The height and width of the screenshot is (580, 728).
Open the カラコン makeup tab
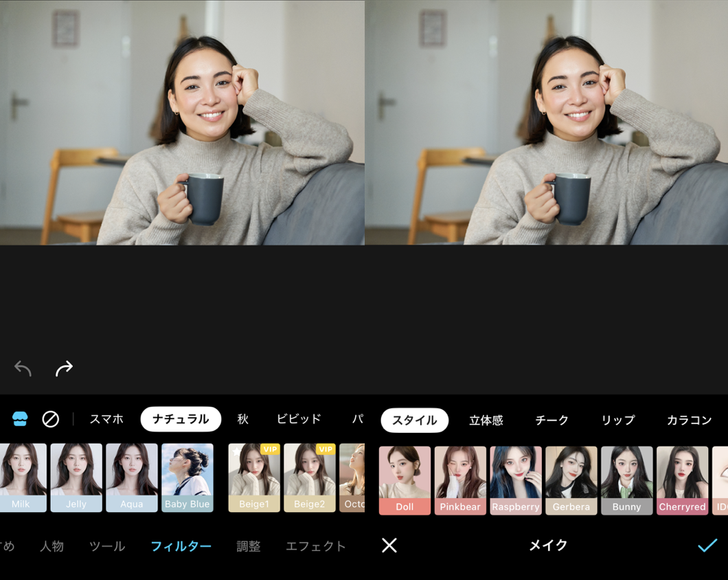(689, 420)
